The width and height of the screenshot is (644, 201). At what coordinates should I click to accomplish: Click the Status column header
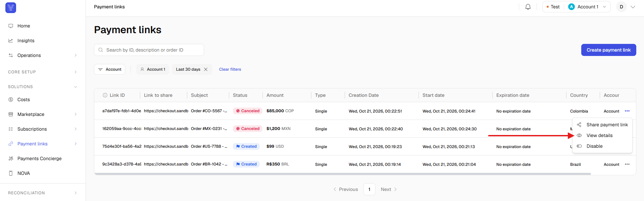[240, 95]
